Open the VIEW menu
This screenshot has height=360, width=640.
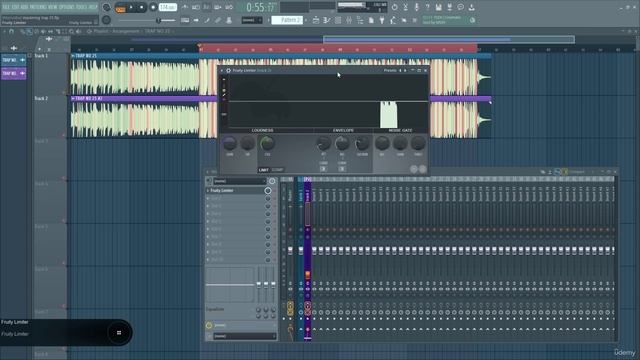54,7
